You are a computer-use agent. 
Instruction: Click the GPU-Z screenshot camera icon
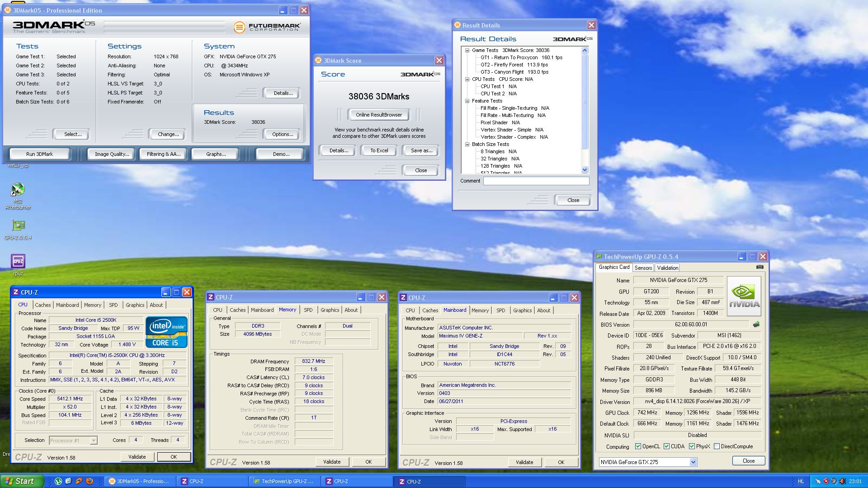point(760,267)
